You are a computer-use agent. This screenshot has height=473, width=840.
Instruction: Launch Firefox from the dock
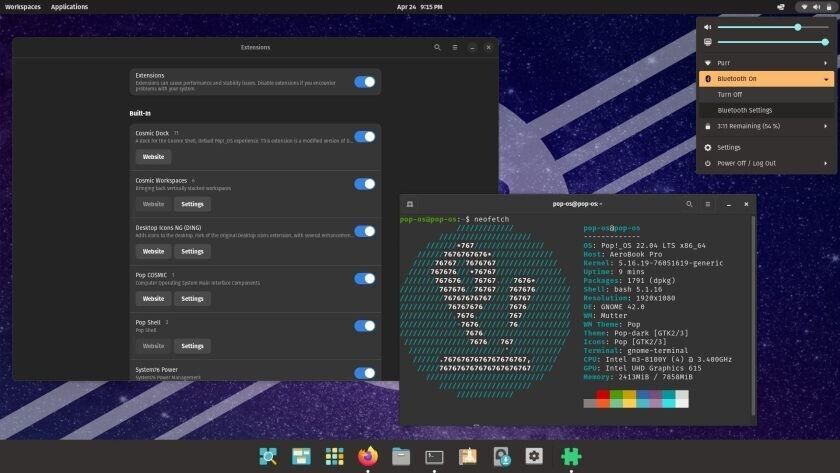pyautogui.click(x=368, y=456)
